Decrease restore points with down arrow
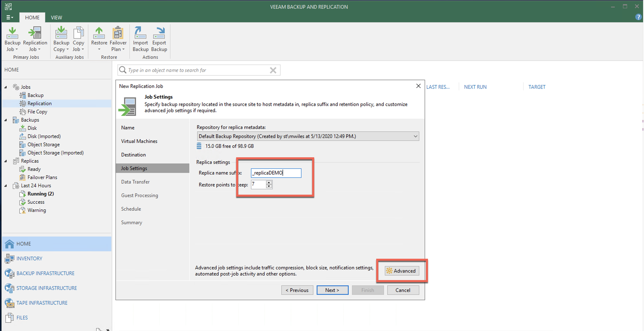The height and width of the screenshot is (331, 644). pos(269,186)
